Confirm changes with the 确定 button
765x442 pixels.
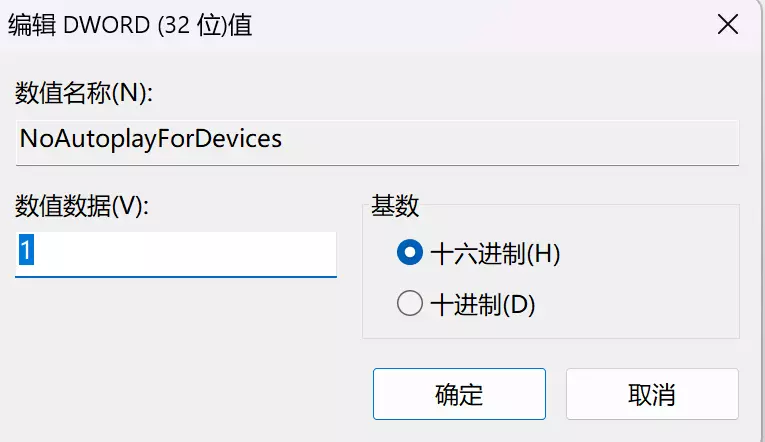pos(459,394)
